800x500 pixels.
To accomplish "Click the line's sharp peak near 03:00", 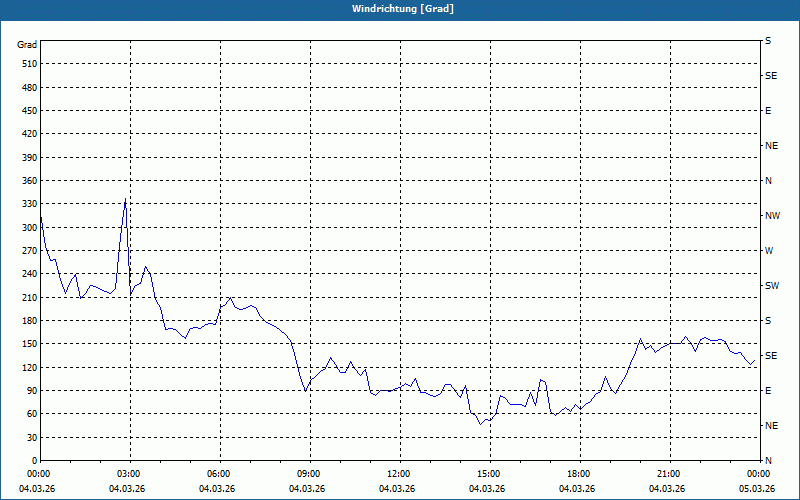I will pyautogui.click(x=125, y=199).
